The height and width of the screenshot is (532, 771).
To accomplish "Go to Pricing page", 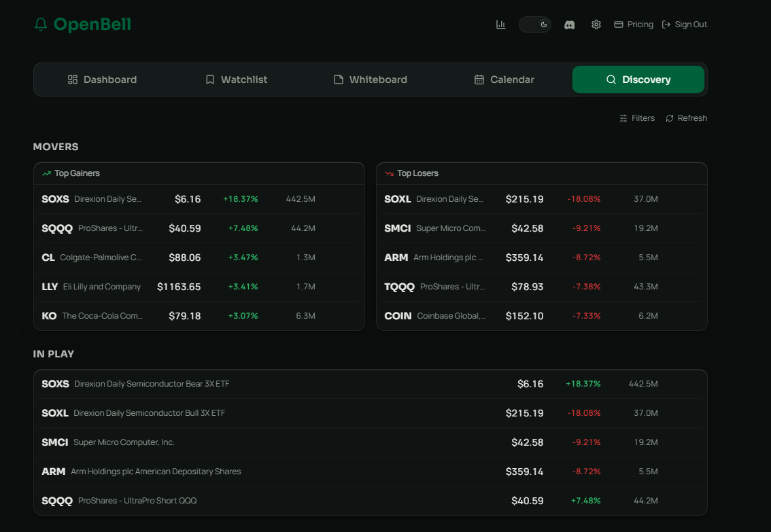I will (634, 24).
